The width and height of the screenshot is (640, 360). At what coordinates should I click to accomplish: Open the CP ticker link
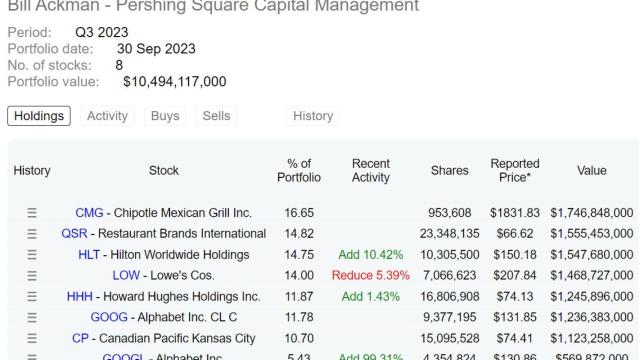[80, 338]
